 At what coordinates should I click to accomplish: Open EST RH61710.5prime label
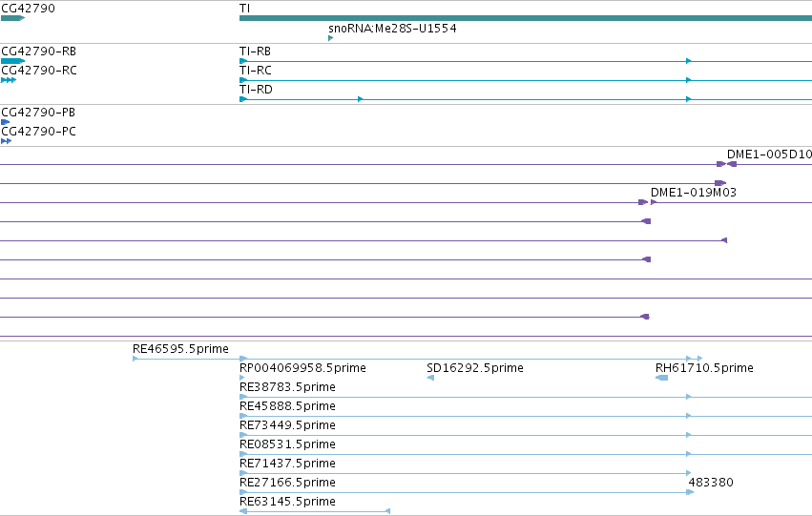[x=704, y=368]
